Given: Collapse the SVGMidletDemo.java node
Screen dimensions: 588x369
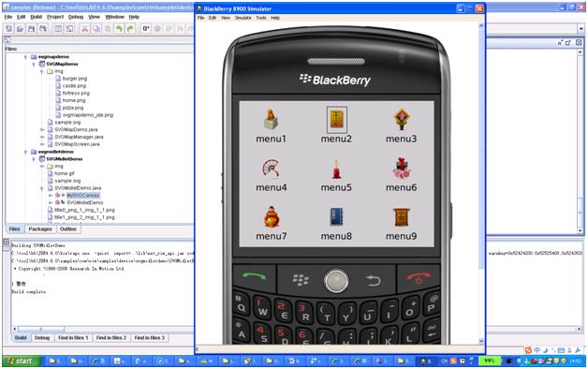Looking at the screenshot, I should (42, 188).
